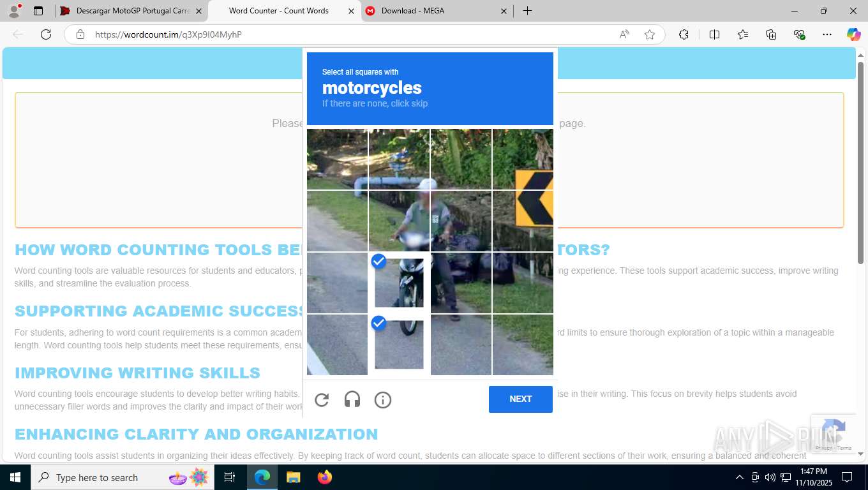Open Windows Start menu
The image size is (868, 490).
point(15,477)
